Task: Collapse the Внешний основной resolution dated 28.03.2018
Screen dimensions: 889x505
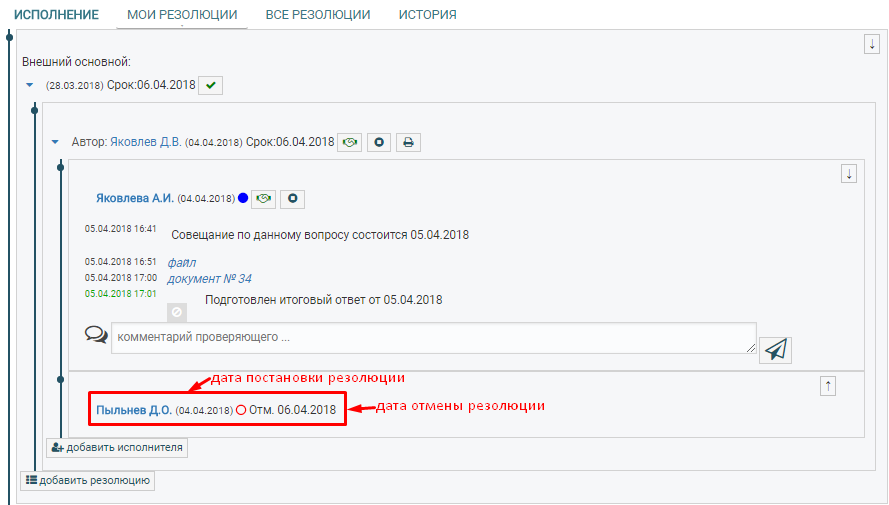Action: (x=30, y=86)
